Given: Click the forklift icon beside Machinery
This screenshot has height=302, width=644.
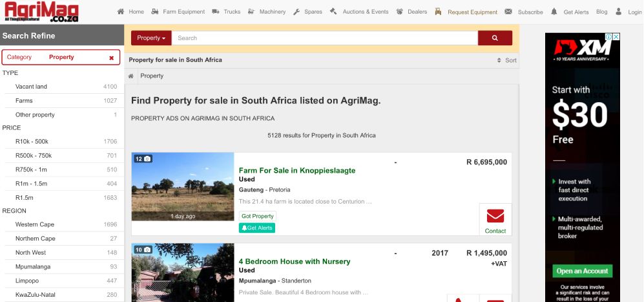Looking at the screenshot, I should click(x=251, y=12).
